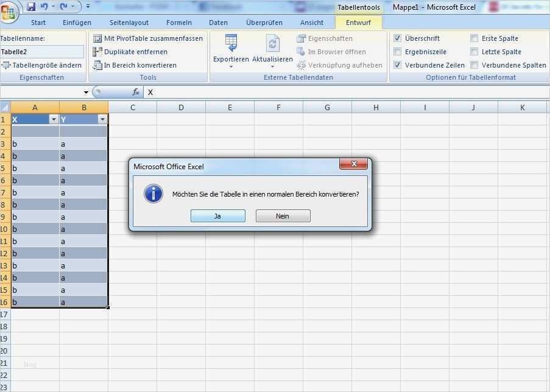
Task: Click the Aktualisieren refresh icon
Action: (272, 44)
